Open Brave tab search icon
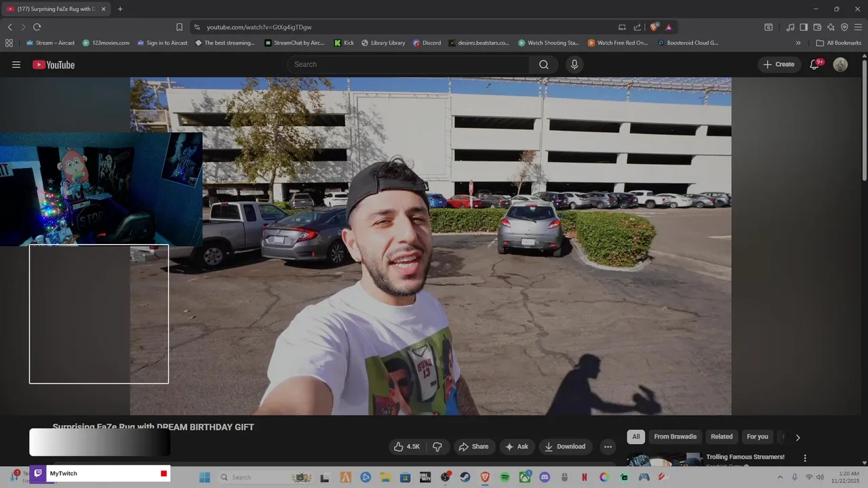The width and height of the screenshot is (868, 488). point(768,27)
